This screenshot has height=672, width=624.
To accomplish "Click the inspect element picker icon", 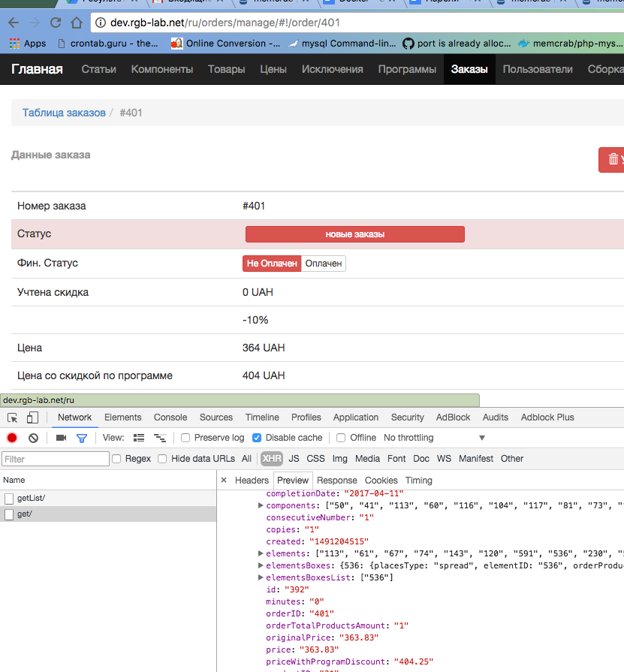I will (x=13, y=418).
